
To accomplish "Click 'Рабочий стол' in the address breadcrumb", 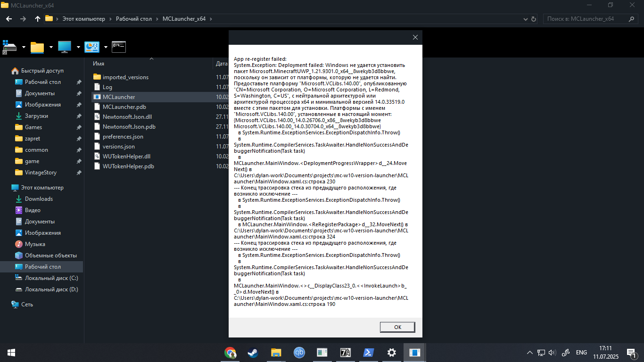I will (134, 19).
